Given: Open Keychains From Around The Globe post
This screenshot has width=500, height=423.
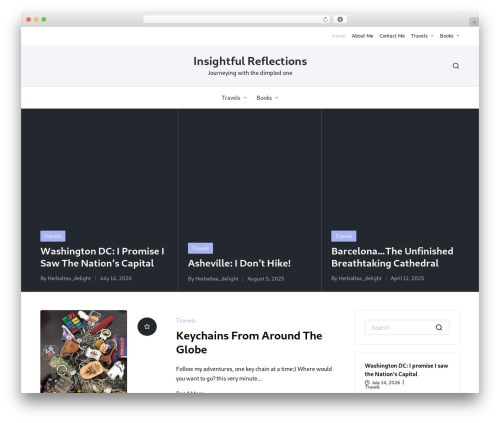Looking at the screenshot, I should (x=249, y=342).
